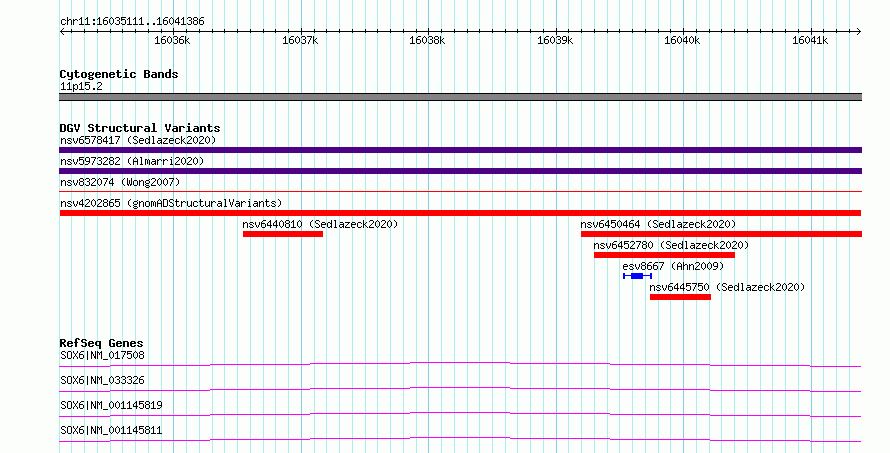The width and height of the screenshot is (890, 453).
Task: Select the nsv4202865 thick red bar
Action: tap(460, 213)
